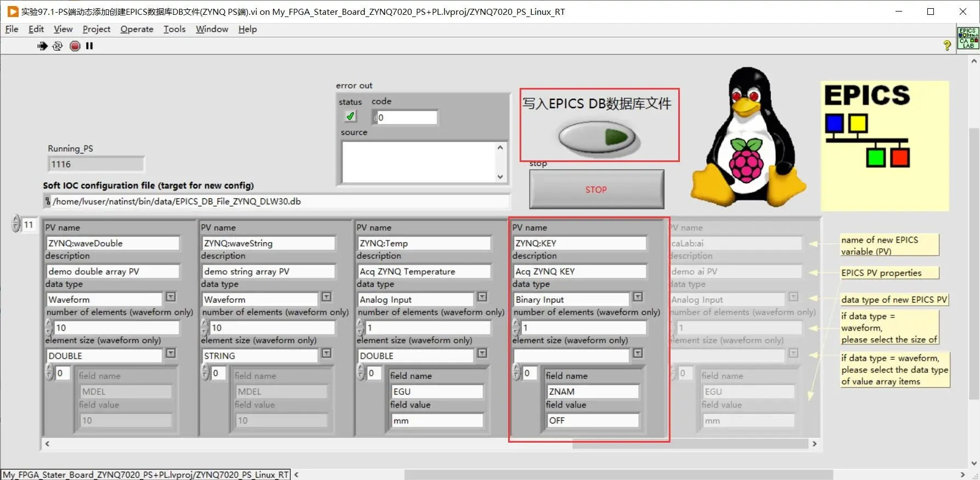The width and height of the screenshot is (980, 480).
Task: Click the ZYNQ:waveString PV name field
Action: point(269,243)
